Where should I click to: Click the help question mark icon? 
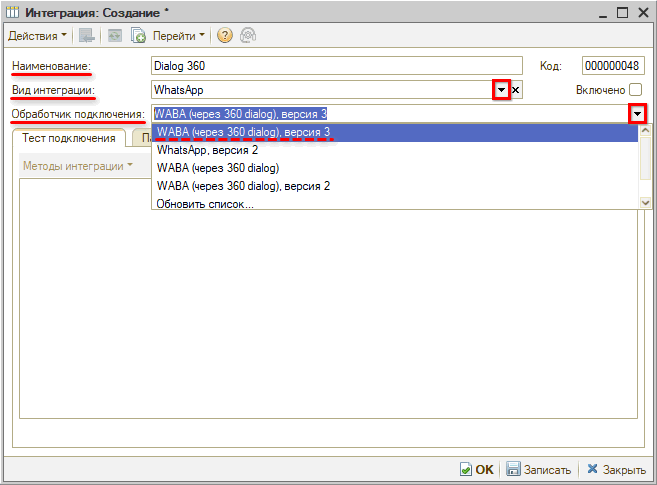point(224,35)
